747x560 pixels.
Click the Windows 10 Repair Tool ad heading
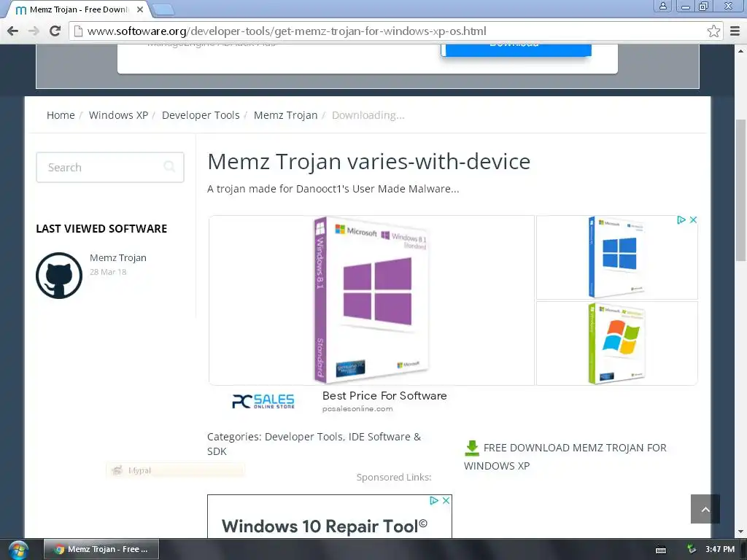point(325,526)
